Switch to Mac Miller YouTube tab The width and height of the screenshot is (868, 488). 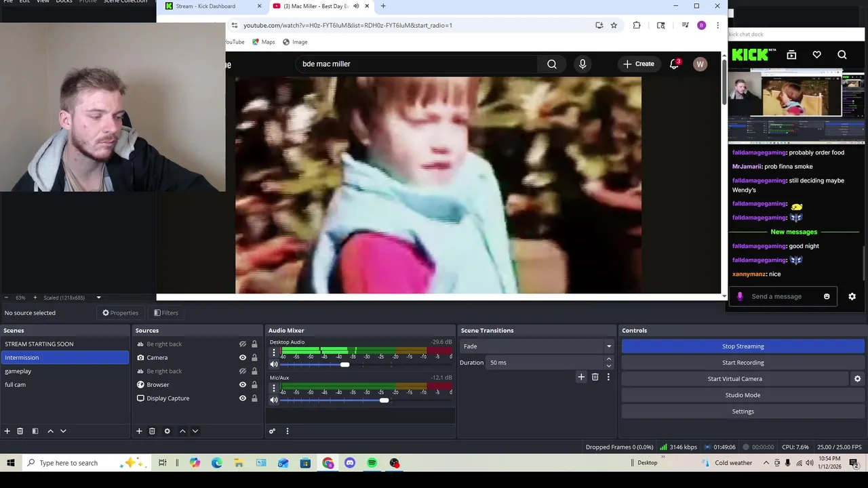coord(316,6)
